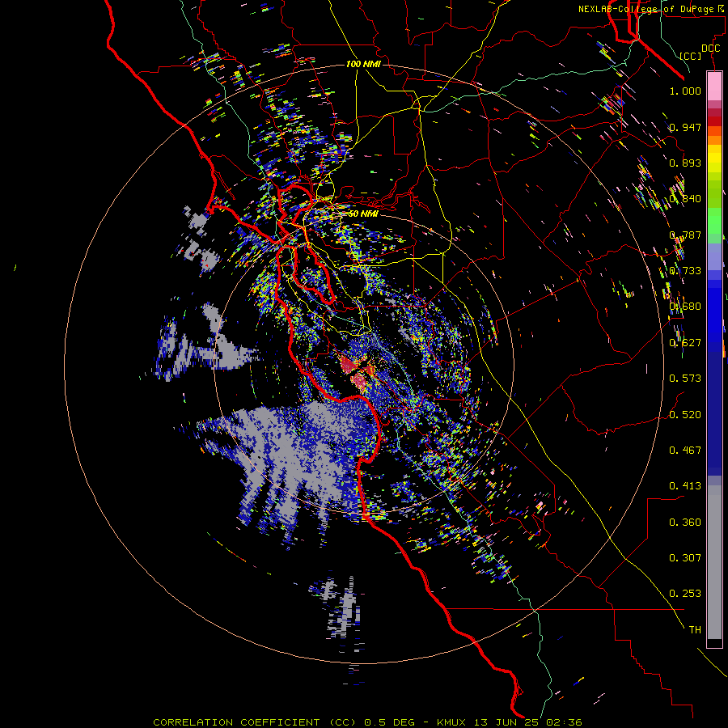
Task: Pick the lavender swatch near 0.733
Action: coord(714,256)
